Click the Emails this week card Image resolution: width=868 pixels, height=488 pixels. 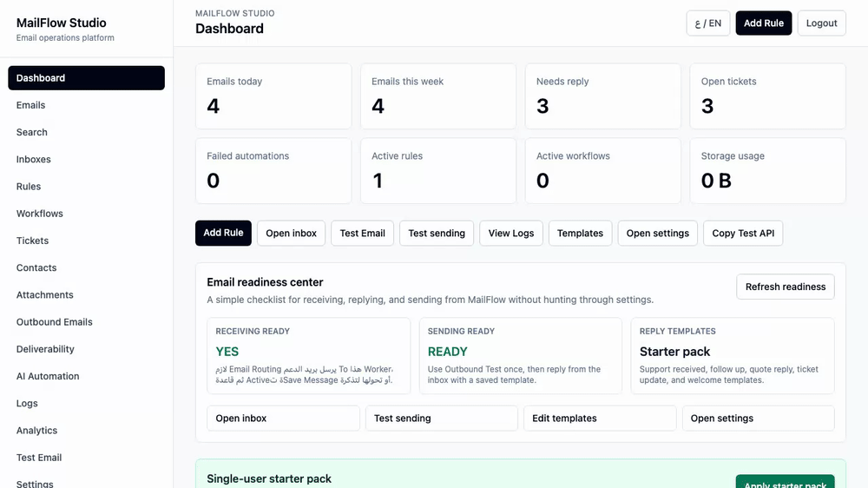pyautogui.click(x=438, y=96)
